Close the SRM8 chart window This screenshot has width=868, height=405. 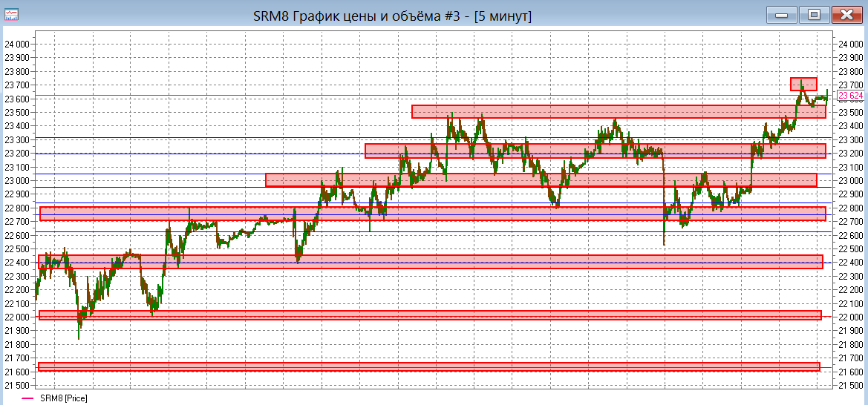click(x=846, y=15)
